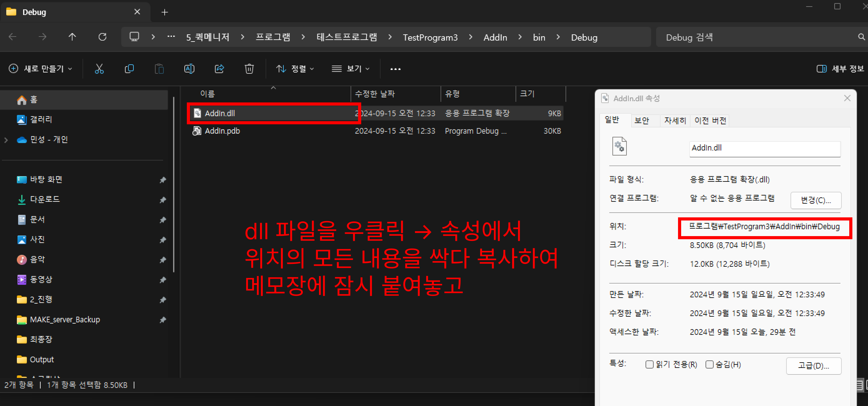This screenshot has width=868, height=406.
Task: Open the 정렬 sort dropdown
Action: pyautogui.click(x=295, y=69)
